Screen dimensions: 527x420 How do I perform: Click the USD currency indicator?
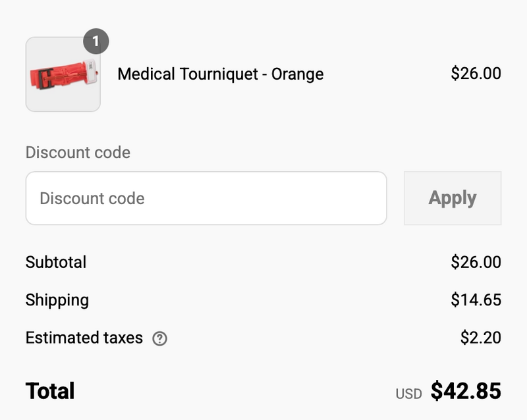pyautogui.click(x=408, y=394)
